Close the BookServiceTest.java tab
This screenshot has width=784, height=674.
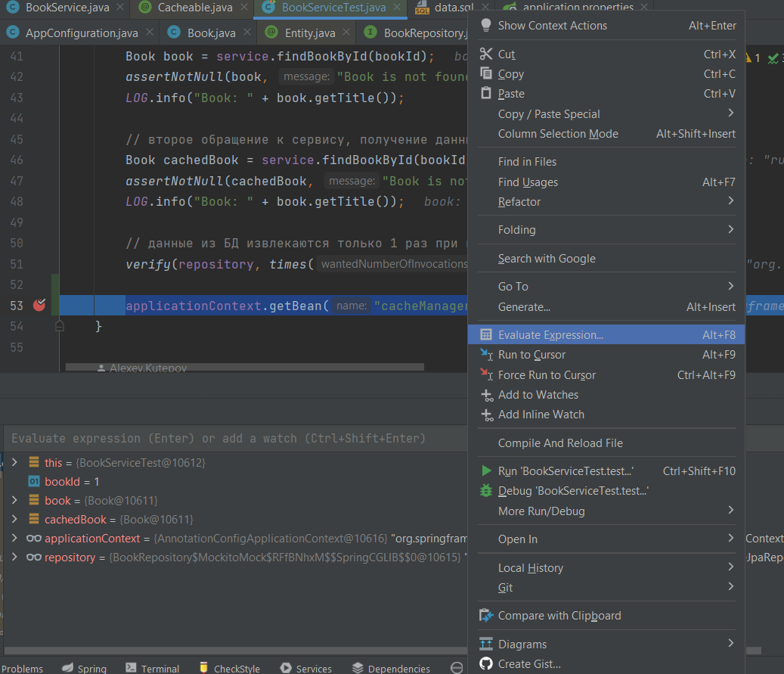(x=397, y=7)
